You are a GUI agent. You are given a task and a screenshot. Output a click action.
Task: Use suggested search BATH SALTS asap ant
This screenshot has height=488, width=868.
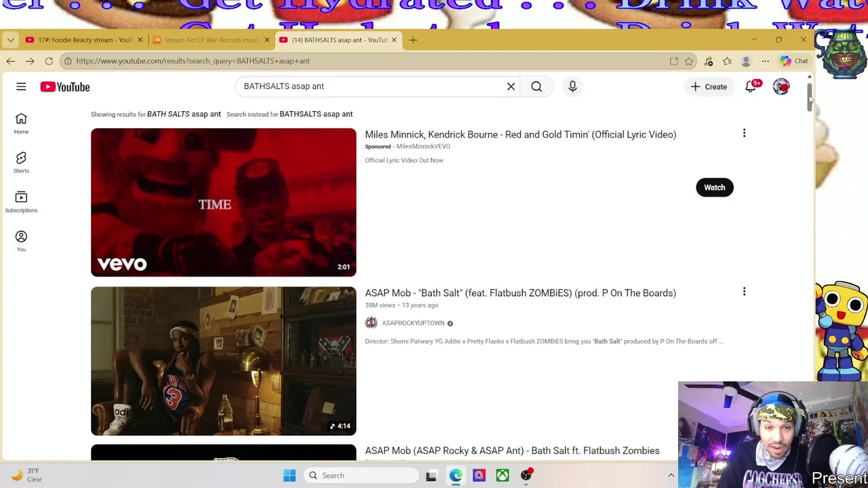[184, 114]
